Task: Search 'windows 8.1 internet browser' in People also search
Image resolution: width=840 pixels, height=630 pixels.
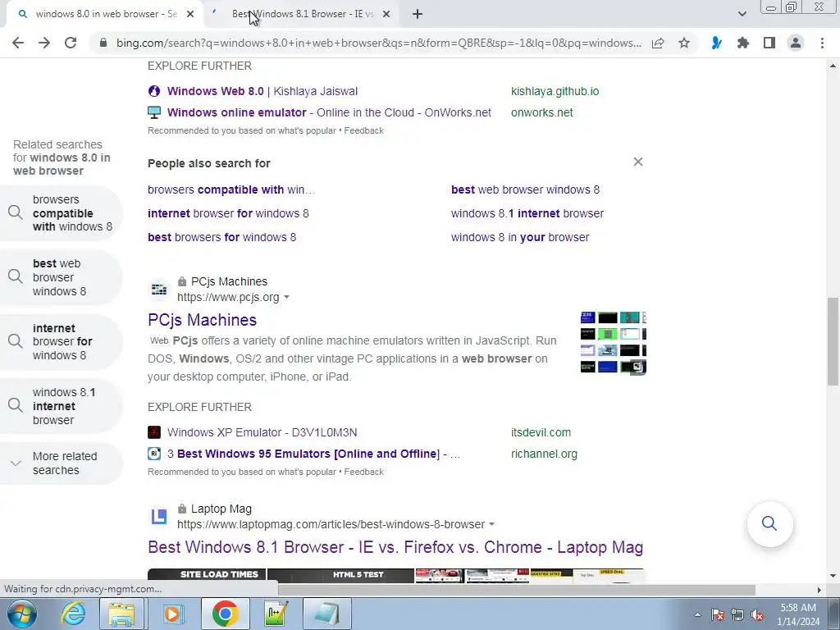Action: pyautogui.click(x=527, y=213)
